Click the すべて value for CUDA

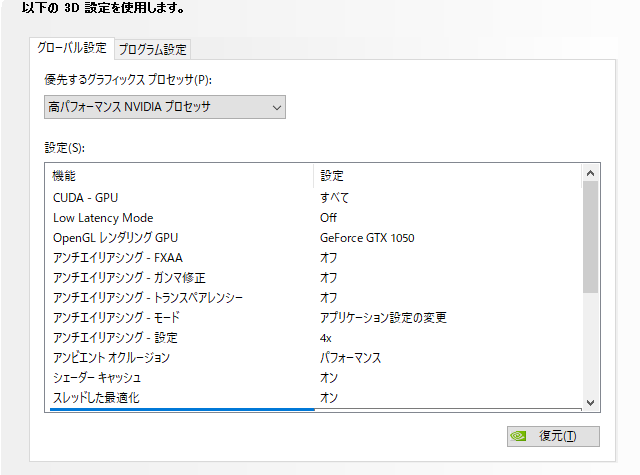[335, 198]
